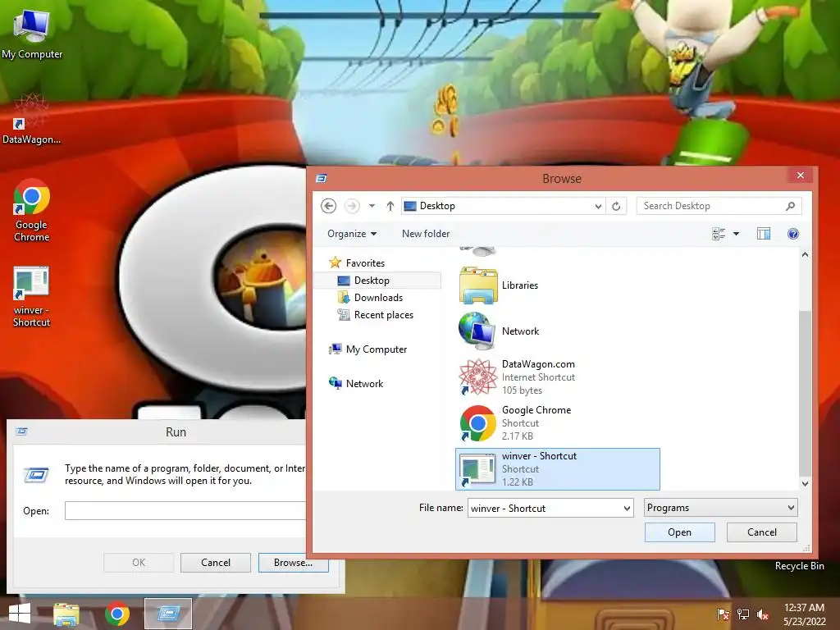Click the Run taskbar button

coord(168,614)
